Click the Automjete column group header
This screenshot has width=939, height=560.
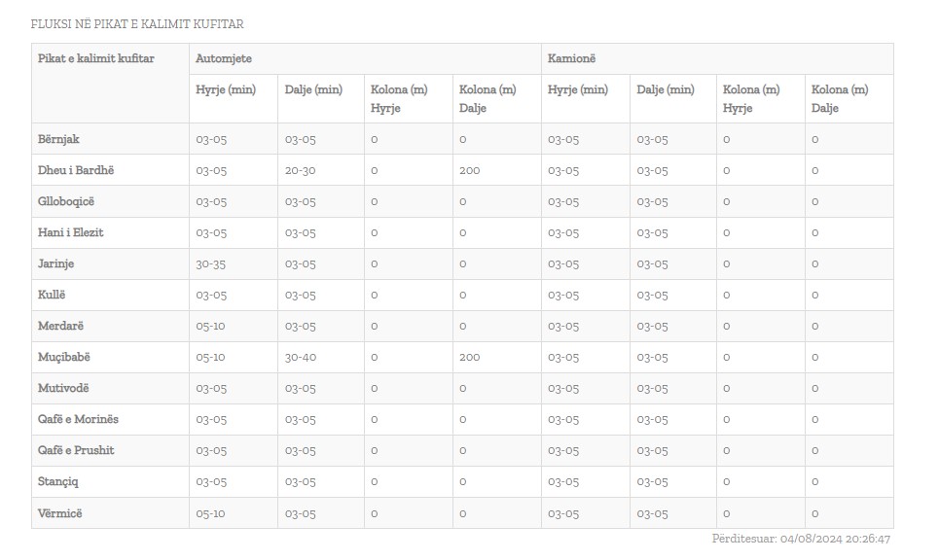tap(223, 58)
